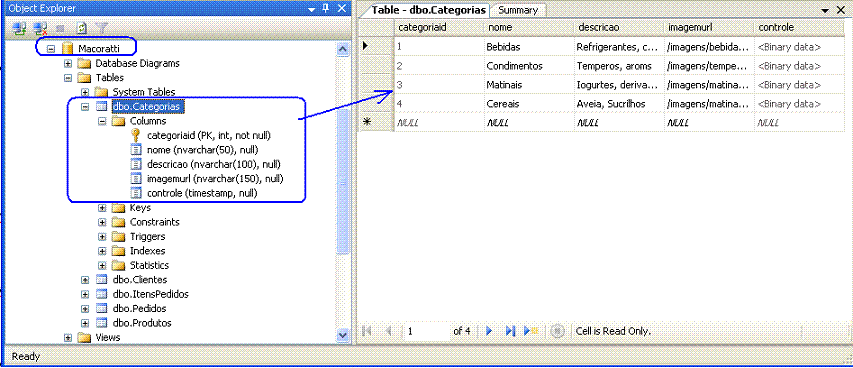Expand the Keys folder
The width and height of the screenshot is (853, 368).
coord(102,207)
